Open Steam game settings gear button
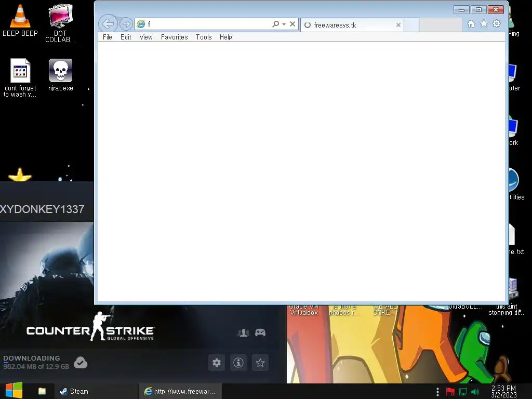The image size is (532, 399). (217, 363)
